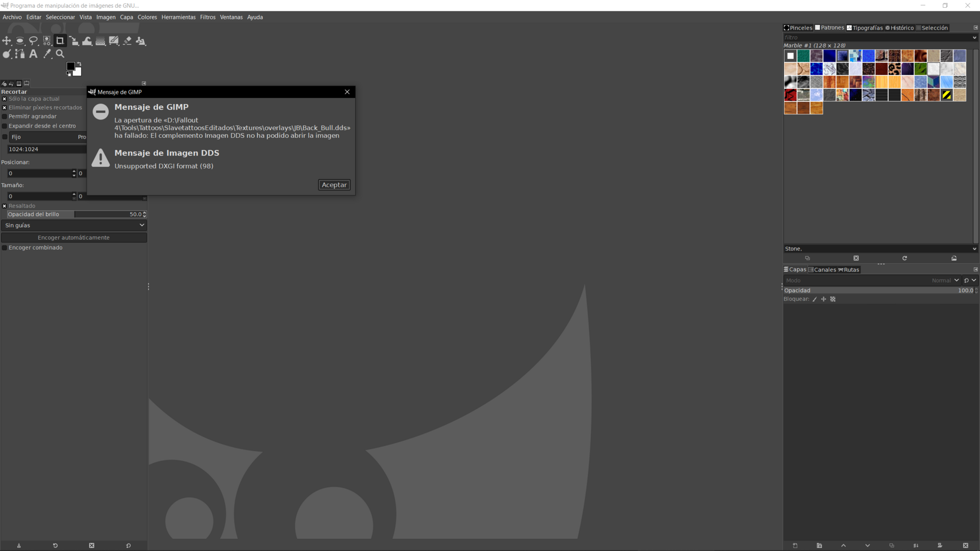Lock alpha channel checkerboard icon
The width and height of the screenshot is (980, 551).
tap(833, 299)
